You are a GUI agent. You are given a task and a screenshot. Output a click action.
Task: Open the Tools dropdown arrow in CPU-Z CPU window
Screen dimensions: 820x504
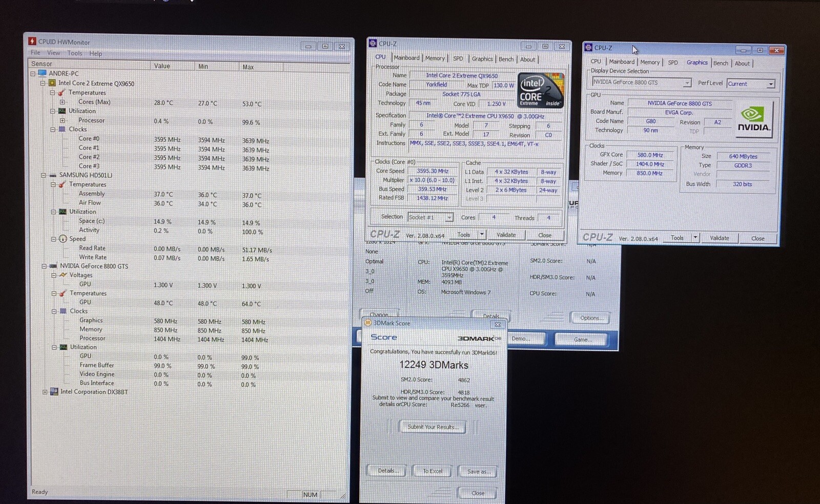(x=481, y=235)
